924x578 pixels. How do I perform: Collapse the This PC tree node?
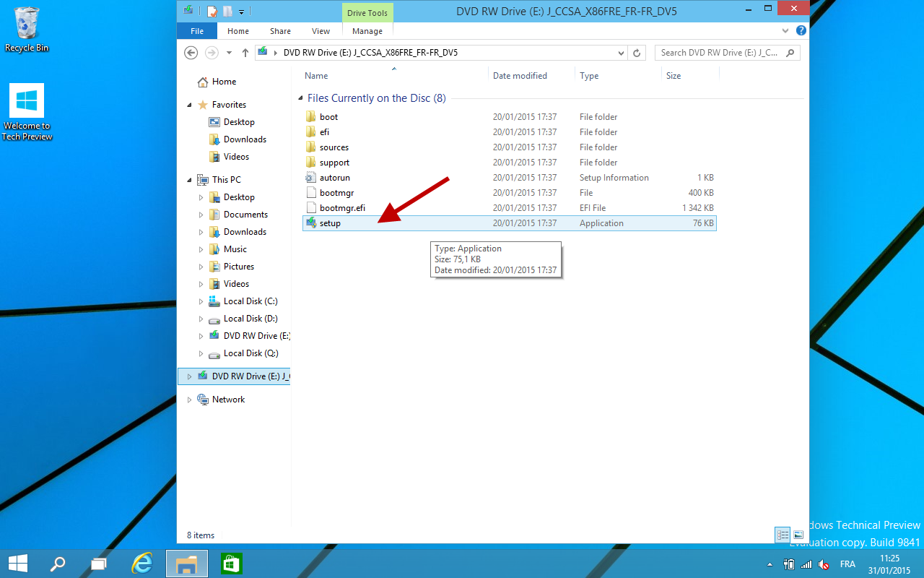[x=189, y=180]
